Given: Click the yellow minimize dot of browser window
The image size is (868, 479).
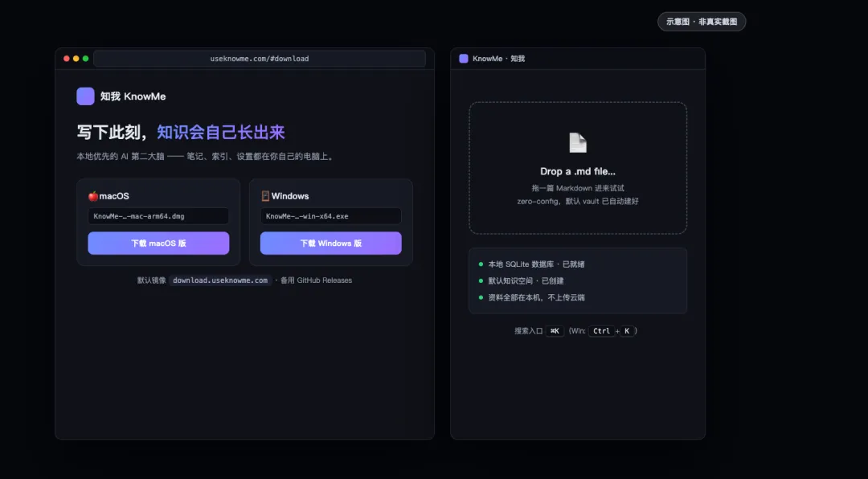Looking at the screenshot, I should tap(76, 59).
